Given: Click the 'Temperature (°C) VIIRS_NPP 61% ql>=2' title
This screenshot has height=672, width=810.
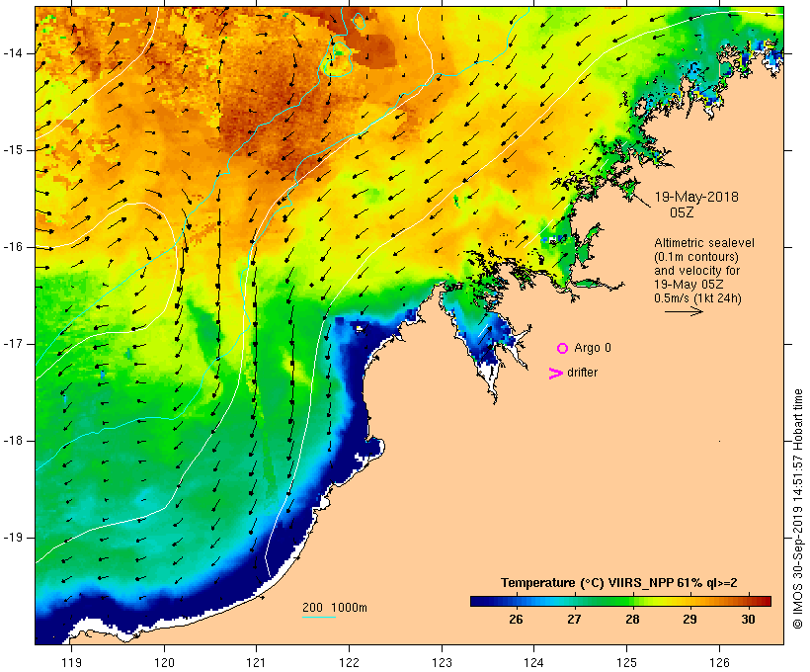Looking at the screenshot, I should (x=619, y=583).
